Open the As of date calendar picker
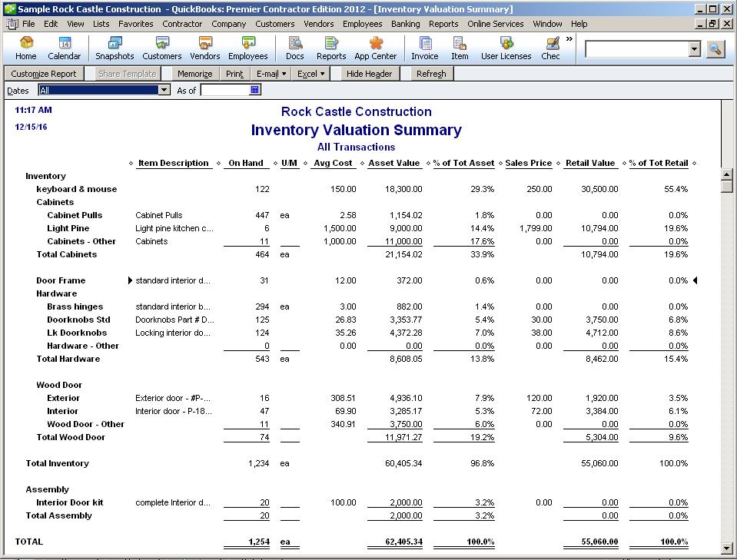The height and width of the screenshot is (560, 737). (x=254, y=90)
